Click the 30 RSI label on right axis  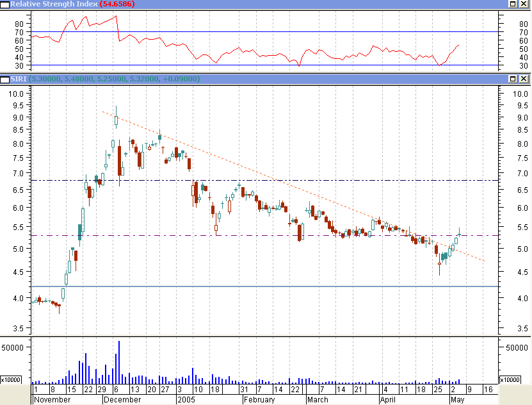pyautogui.click(x=524, y=65)
